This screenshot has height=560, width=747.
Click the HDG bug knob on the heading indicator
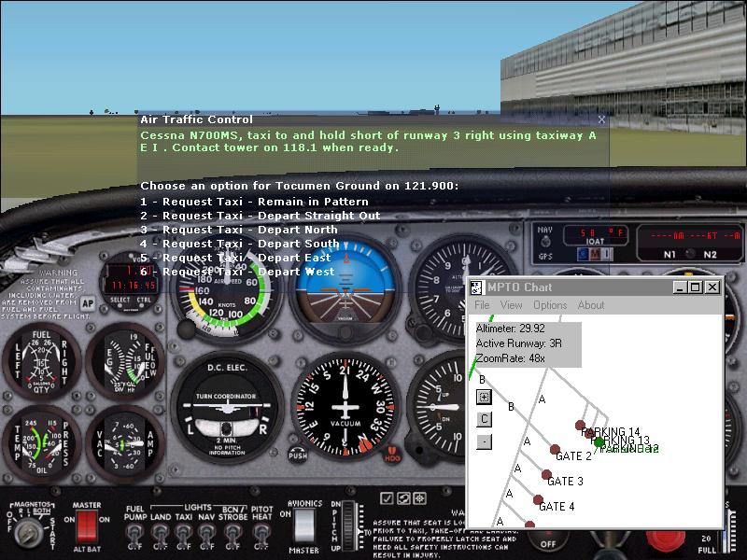click(x=391, y=454)
